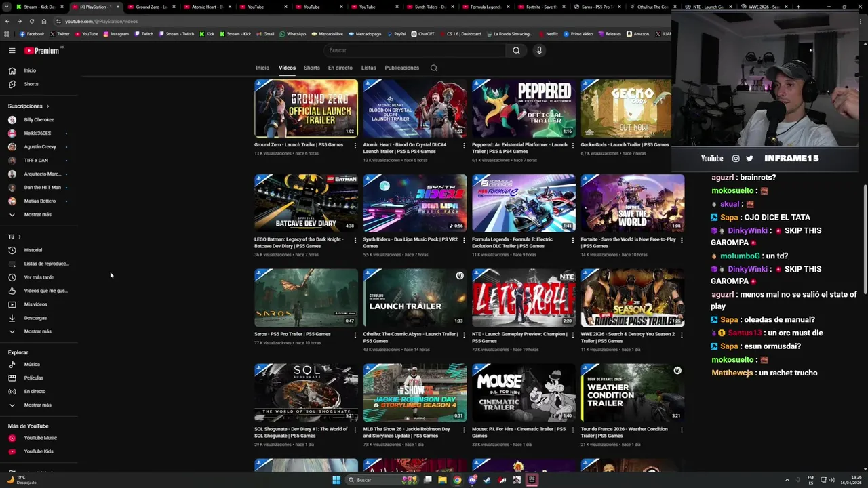This screenshot has width=868, height=488.
Task: Switch to the channel Shorts tab
Action: click(x=312, y=68)
